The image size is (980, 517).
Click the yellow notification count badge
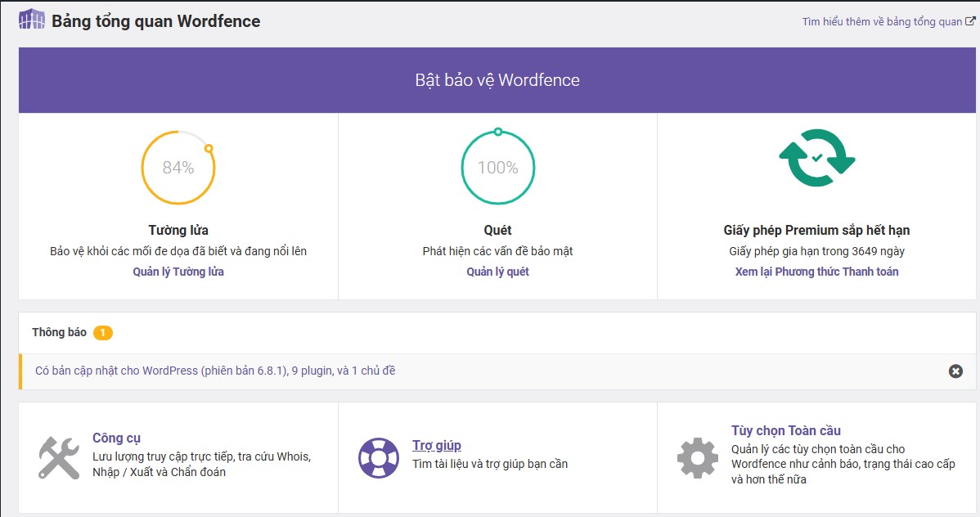[103, 333]
